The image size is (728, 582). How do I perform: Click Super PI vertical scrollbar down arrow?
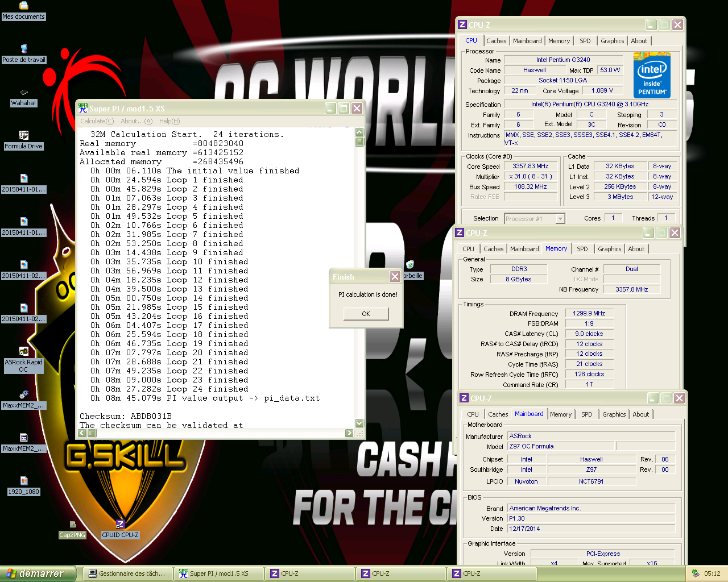(x=359, y=423)
